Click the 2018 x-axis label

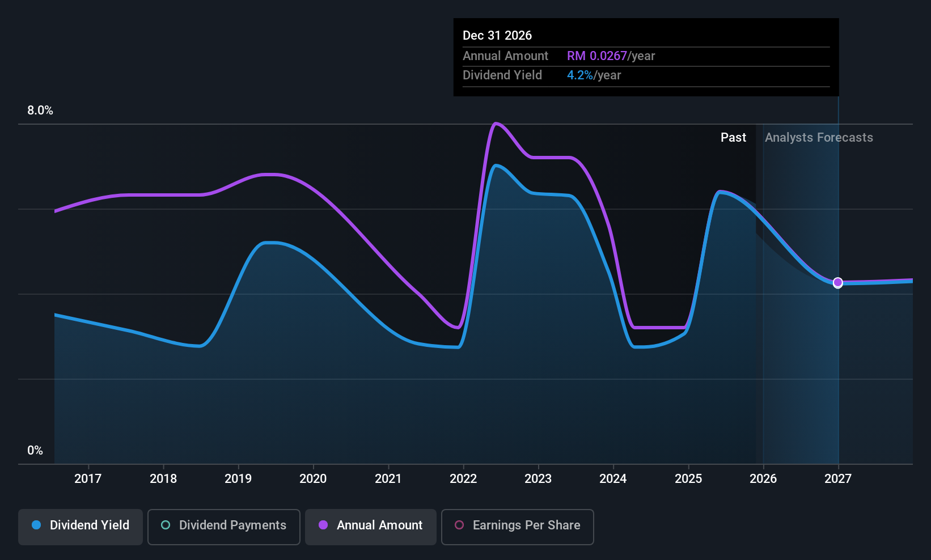click(163, 479)
